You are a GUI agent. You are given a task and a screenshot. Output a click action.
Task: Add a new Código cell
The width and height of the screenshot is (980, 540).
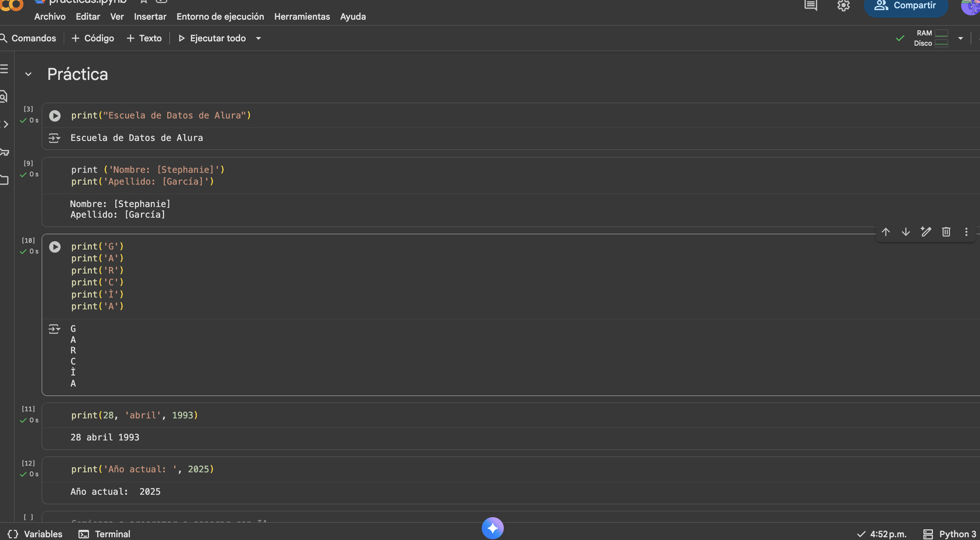tap(93, 39)
